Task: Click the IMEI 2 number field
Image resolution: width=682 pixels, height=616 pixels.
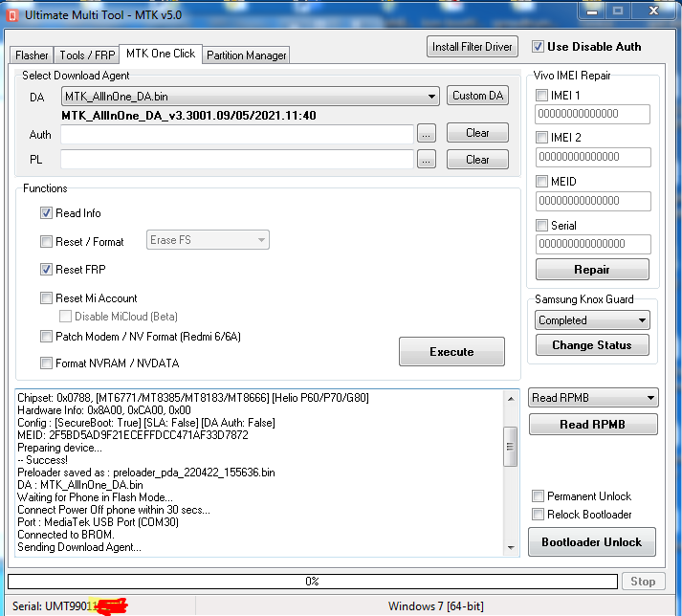Action: (593, 157)
